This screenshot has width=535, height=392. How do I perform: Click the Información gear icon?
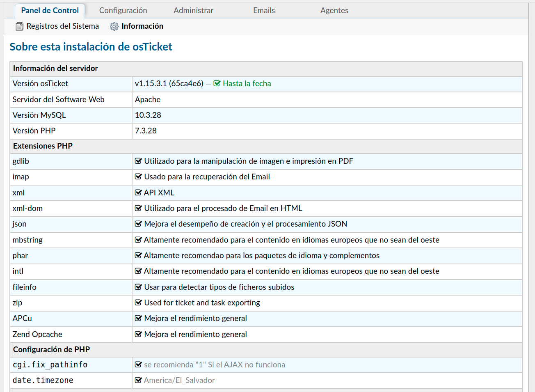click(114, 27)
